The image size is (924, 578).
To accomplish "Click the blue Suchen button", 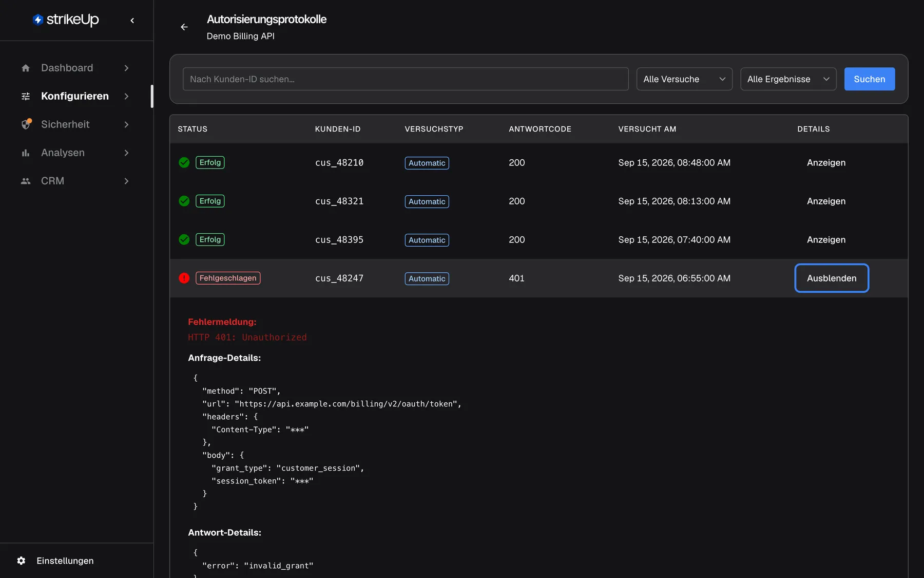I will pyautogui.click(x=870, y=79).
